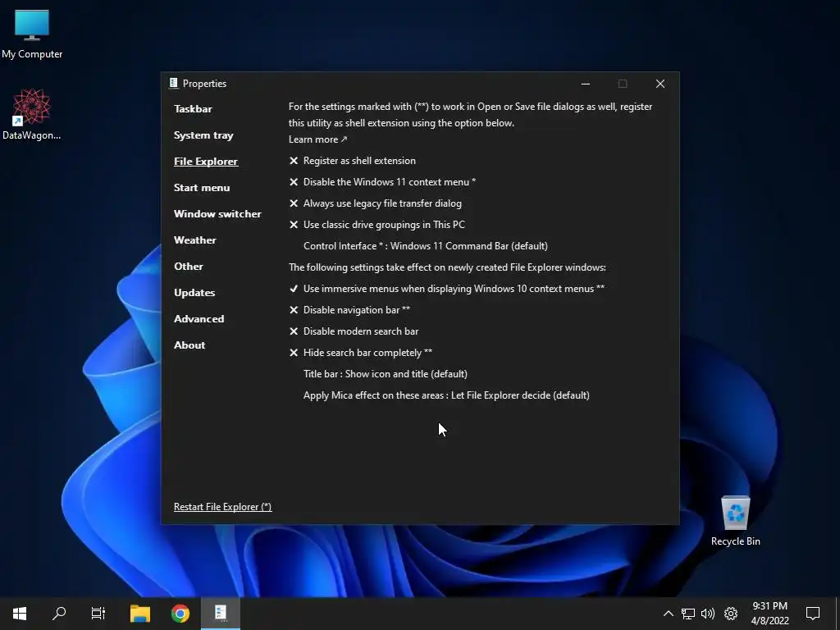
Task: Toggle Disable the Windows 11 context menu
Action: (382, 182)
